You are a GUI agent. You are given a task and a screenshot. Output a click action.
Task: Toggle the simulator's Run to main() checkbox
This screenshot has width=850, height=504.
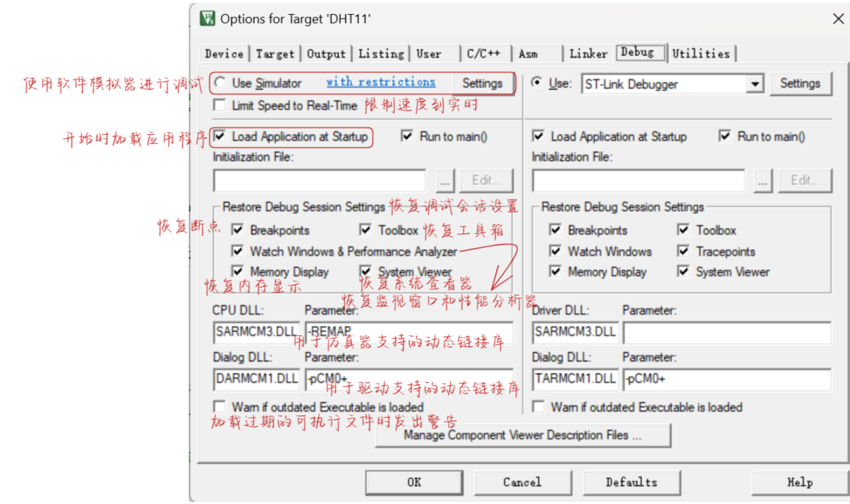click(407, 136)
